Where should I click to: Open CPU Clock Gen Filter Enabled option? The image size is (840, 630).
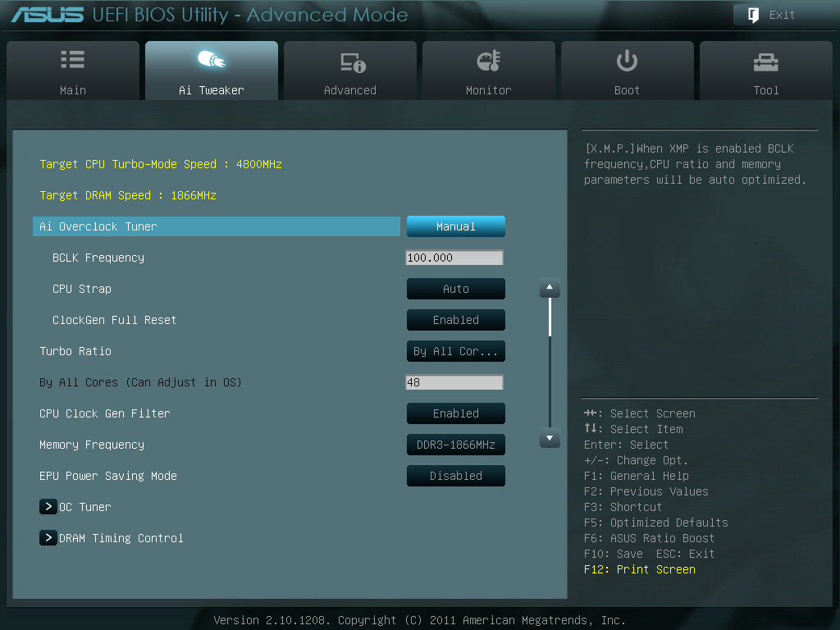tap(456, 413)
